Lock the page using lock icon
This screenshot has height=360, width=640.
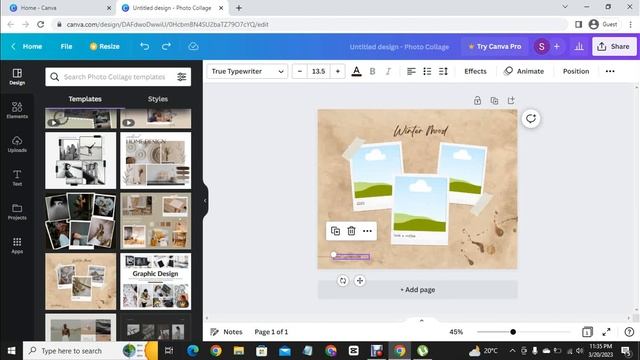pyautogui.click(x=477, y=100)
